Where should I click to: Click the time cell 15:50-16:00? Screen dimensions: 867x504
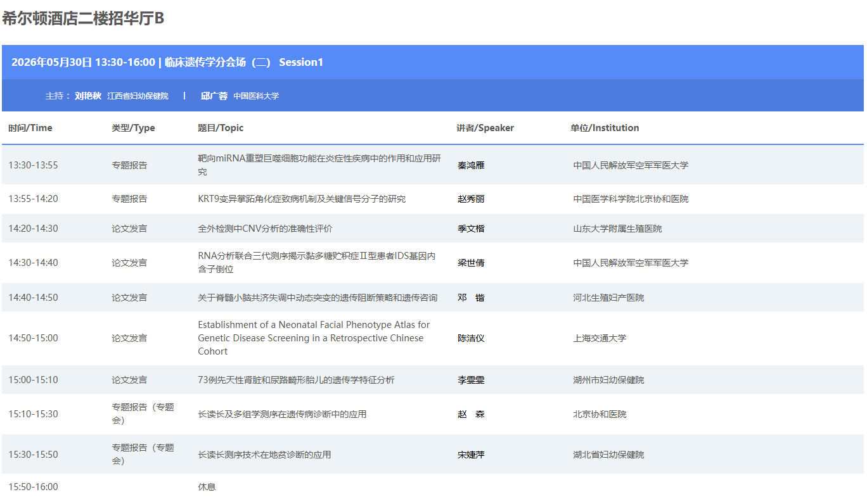(x=33, y=487)
